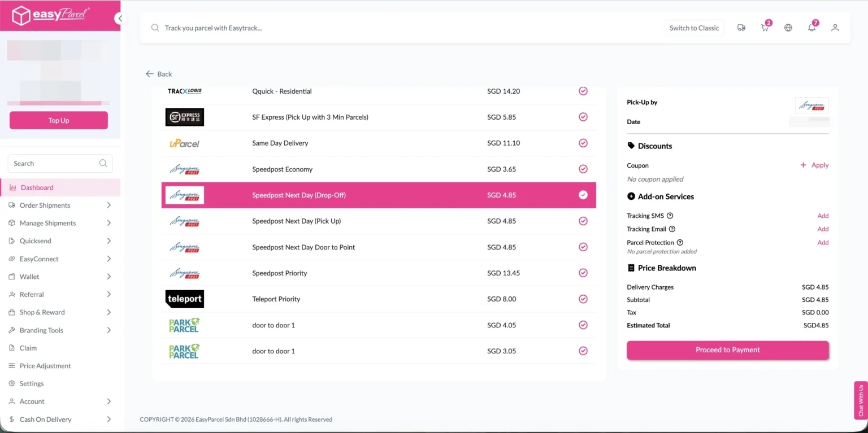The width and height of the screenshot is (868, 433).
Task: Click the Singapore Post logo beside Pick-Up by
Action: [811, 106]
